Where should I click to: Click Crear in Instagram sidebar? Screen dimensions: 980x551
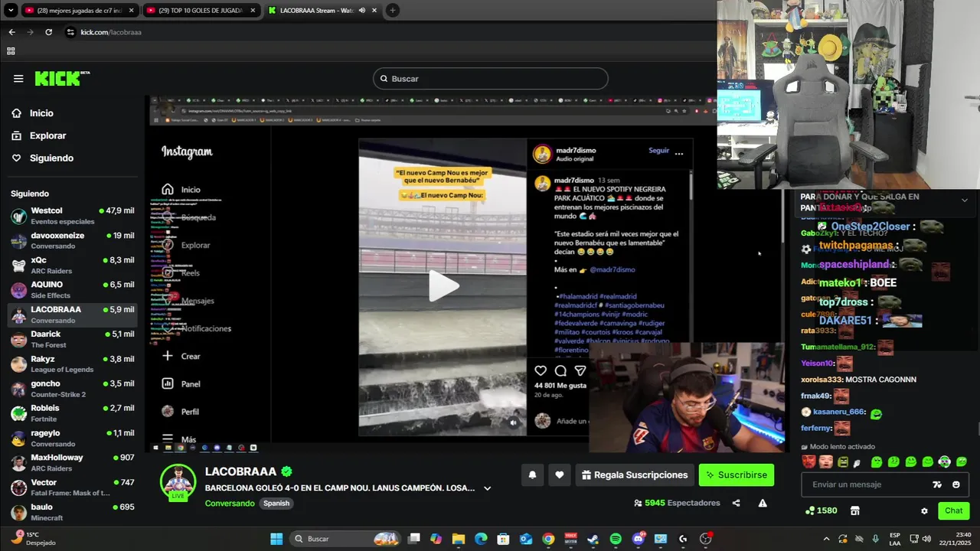[x=181, y=356]
